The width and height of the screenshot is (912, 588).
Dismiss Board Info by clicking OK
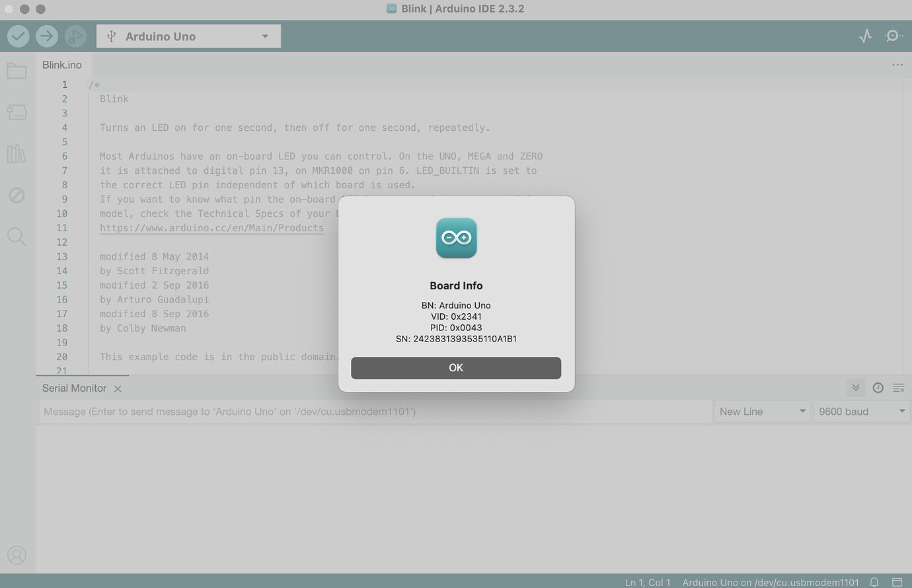click(x=456, y=368)
